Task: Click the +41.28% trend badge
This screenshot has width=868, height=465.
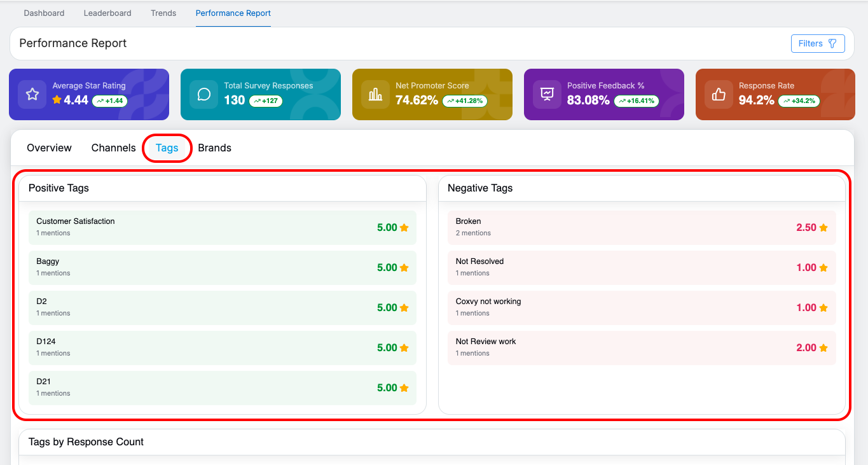Action: coord(465,101)
